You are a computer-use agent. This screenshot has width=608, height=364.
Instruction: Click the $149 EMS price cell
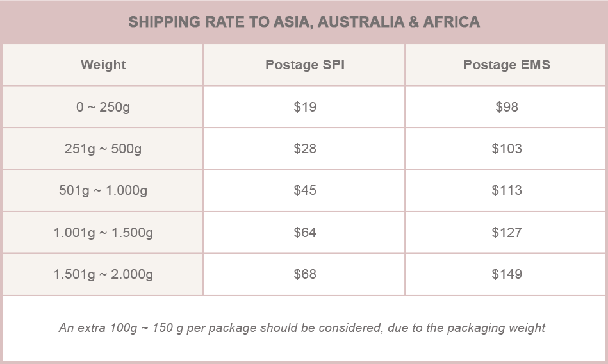(506, 274)
